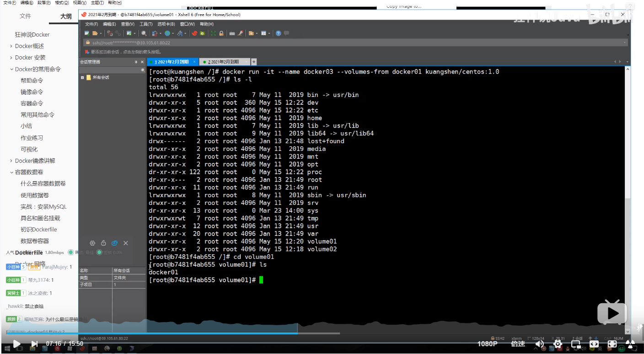Open the 工具(T) menu in Xshell
This screenshot has height=354, width=644.
146,24
